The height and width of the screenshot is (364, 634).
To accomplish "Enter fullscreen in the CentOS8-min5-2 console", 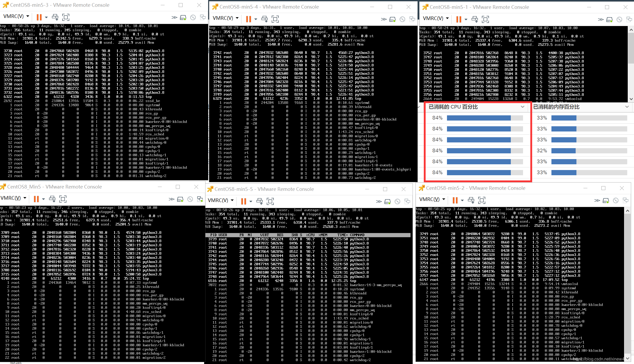I will 482,200.
